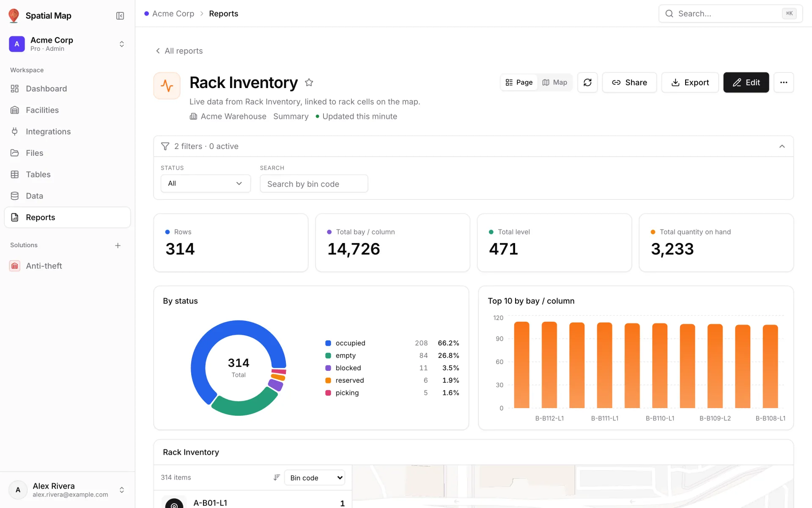Expand the Acme Corp workspace switcher
The width and height of the screenshot is (812, 508).
122,44
